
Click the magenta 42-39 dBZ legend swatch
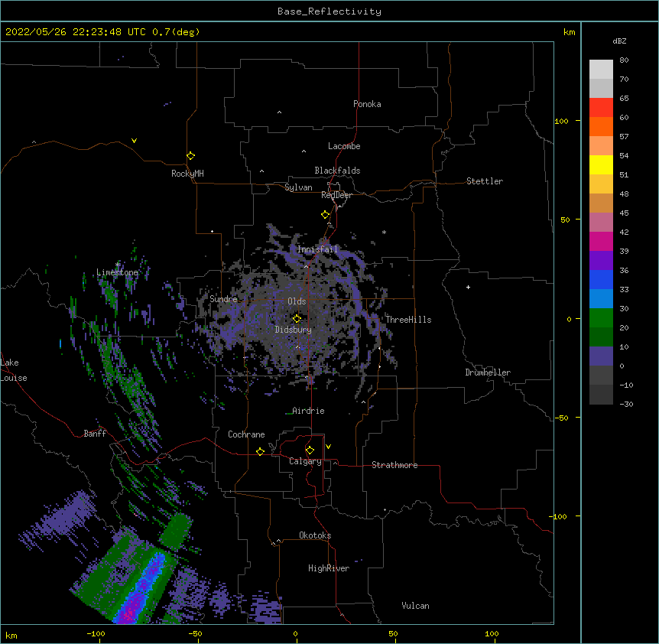601,241
